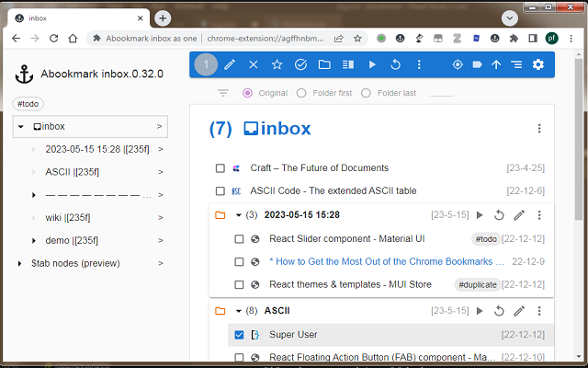Click the play icon in blue toolbar
This screenshot has width=588, height=368.
pyautogui.click(x=372, y=64)
